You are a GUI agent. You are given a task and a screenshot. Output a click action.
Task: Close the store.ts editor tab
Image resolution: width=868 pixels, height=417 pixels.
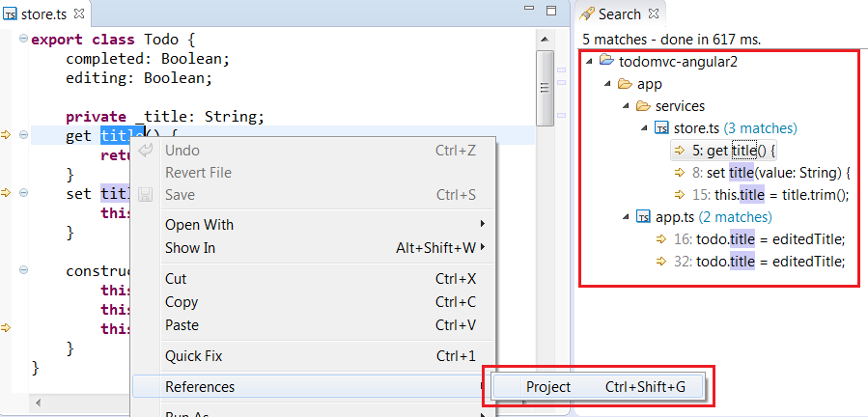(79, 14)
